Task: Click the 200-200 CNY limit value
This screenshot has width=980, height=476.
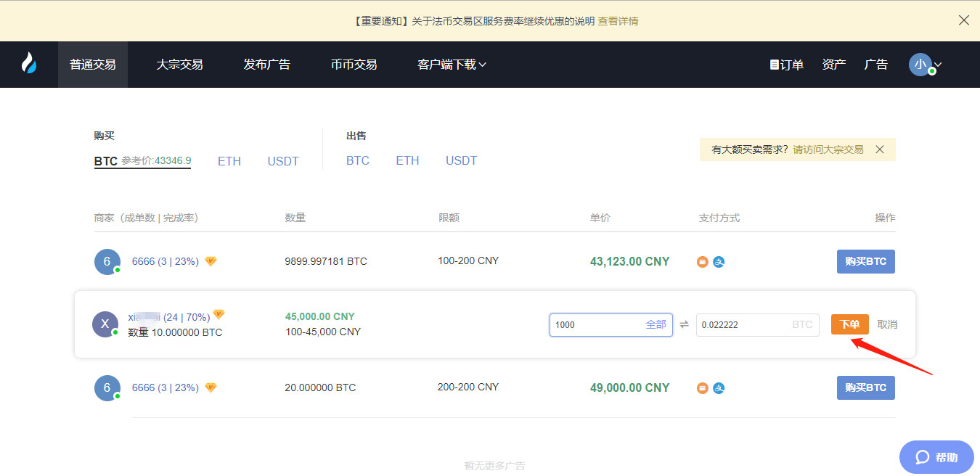Action: pyautogui.click(x=468, y=387)
